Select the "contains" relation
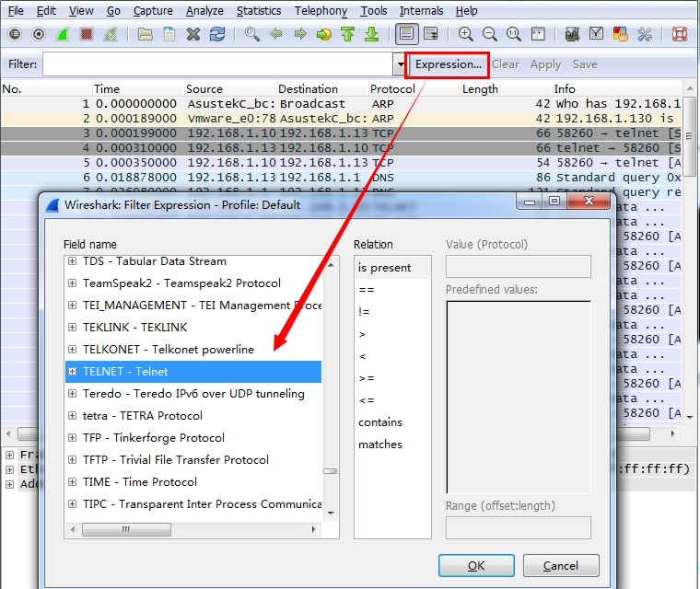The width and height of the screenshot is (700, 589). coord(380,422)
